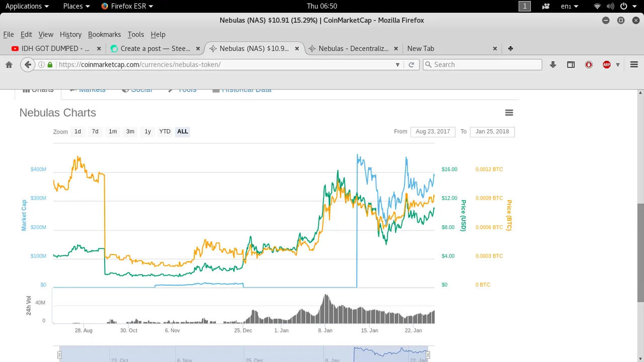Close the New Tab tab
The width and height of the screenshot is (644, 362).
[495, 49]
